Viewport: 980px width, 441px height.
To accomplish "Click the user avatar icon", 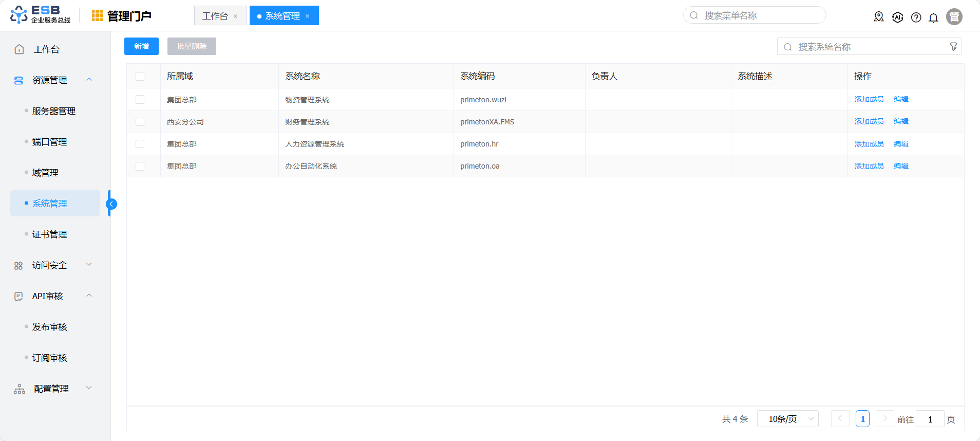I will (x=954, y=17).
